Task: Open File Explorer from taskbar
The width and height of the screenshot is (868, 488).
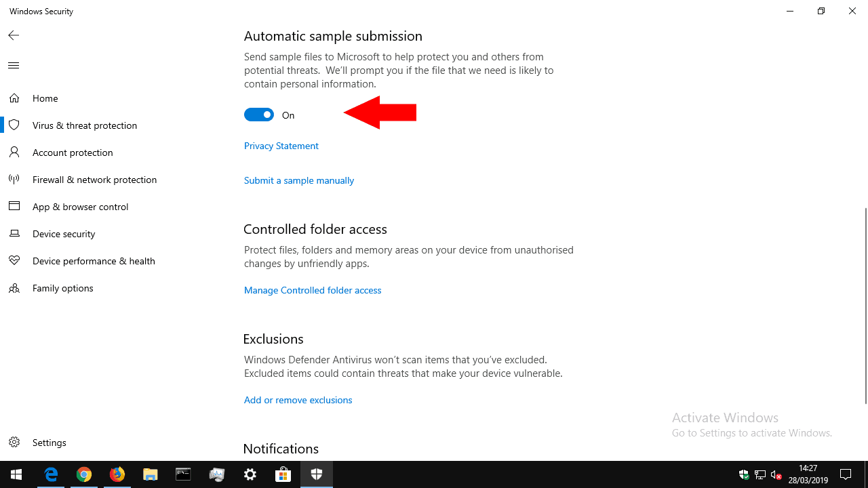Action: (151, 474)
